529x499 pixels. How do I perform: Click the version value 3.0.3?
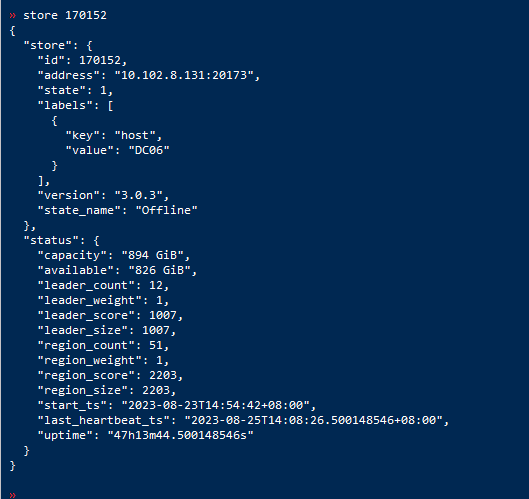point(138,195)
